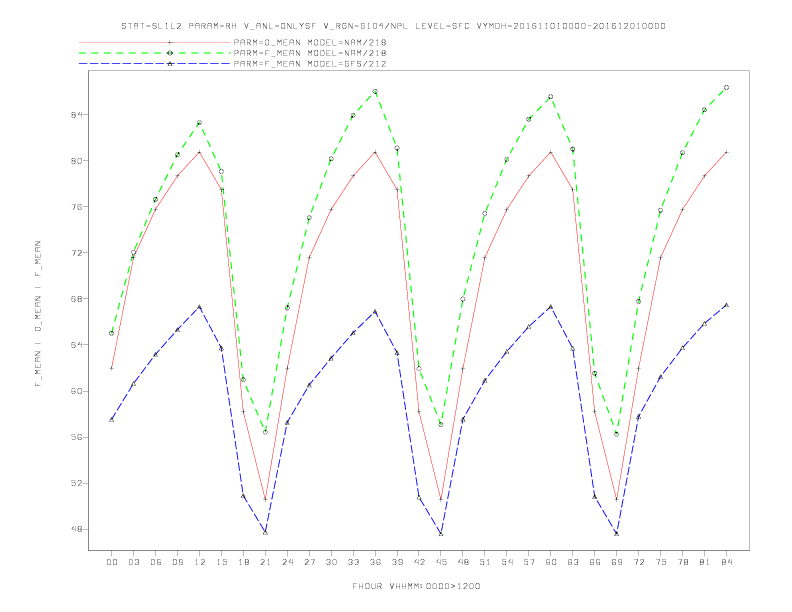792x612 pixels.
Task: Click x-axis tick label 63
Action: point(573,562)
